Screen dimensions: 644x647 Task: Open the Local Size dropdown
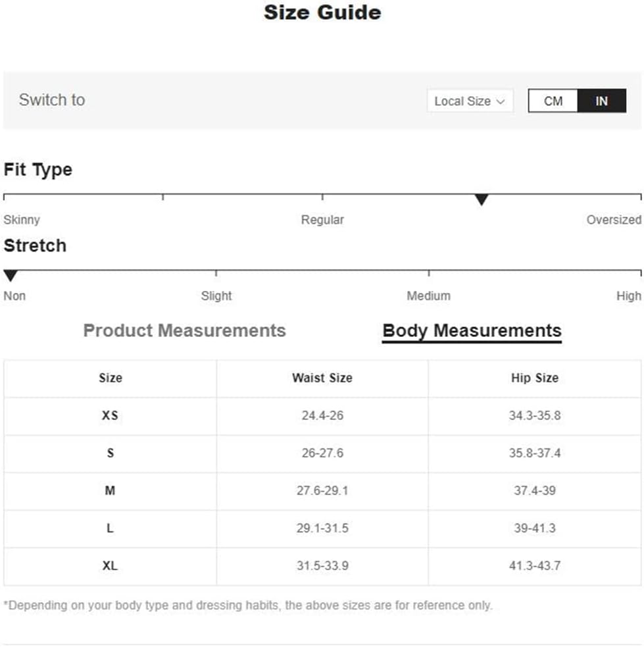coord(470,101)
